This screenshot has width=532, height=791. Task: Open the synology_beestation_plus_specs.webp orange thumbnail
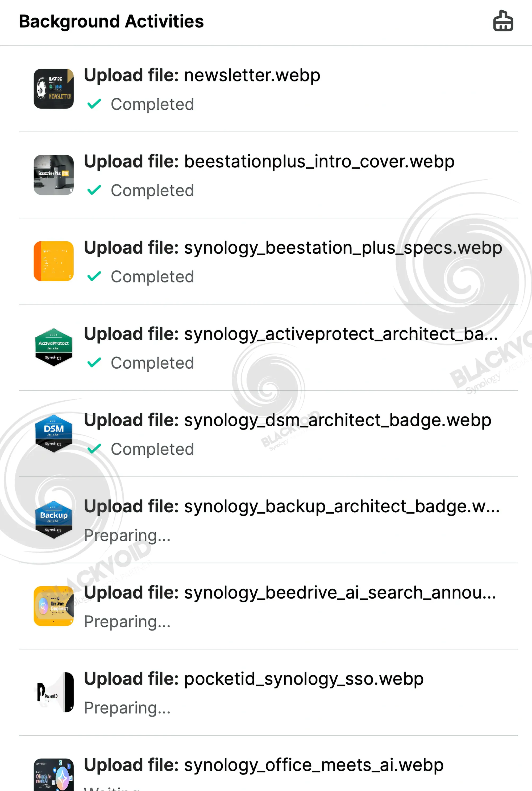tap(54, 261)
